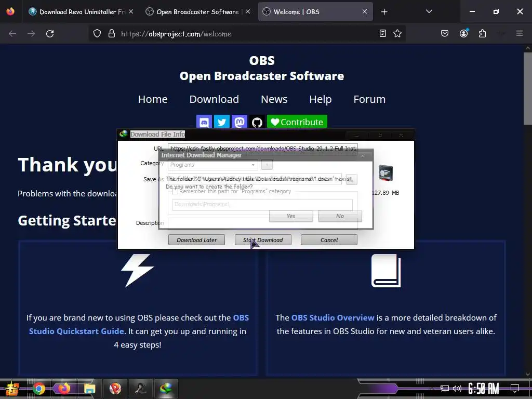Open the OBS Studio Overview link
This screenshot has width=532, height=399.
[332, 318]
